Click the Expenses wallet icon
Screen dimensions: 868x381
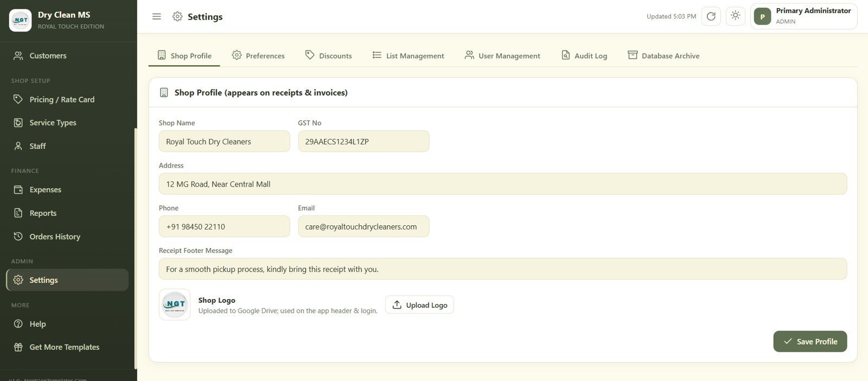click(18, 189)
